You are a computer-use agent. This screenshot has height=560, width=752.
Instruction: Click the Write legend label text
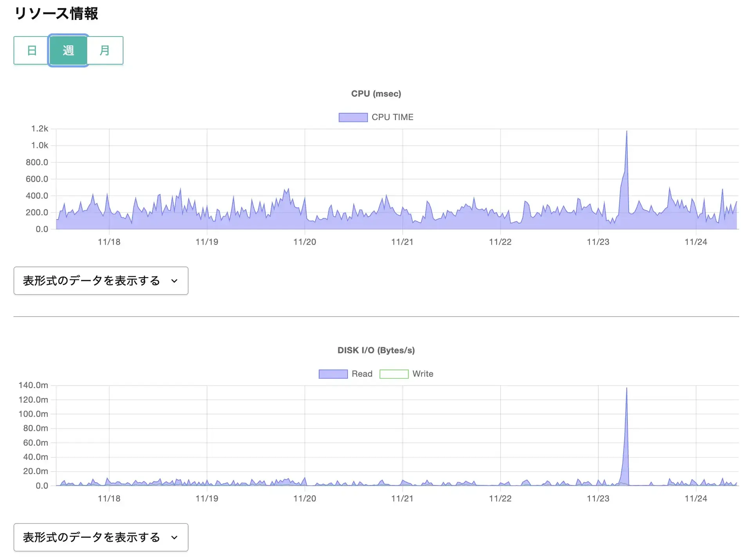pyautogui.click(x=423, y=374)
